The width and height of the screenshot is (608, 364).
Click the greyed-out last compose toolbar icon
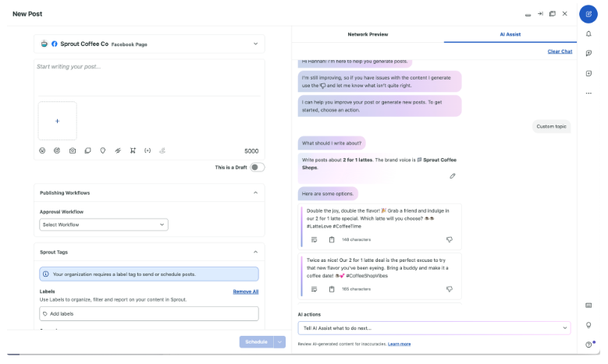tap(162, 150)
